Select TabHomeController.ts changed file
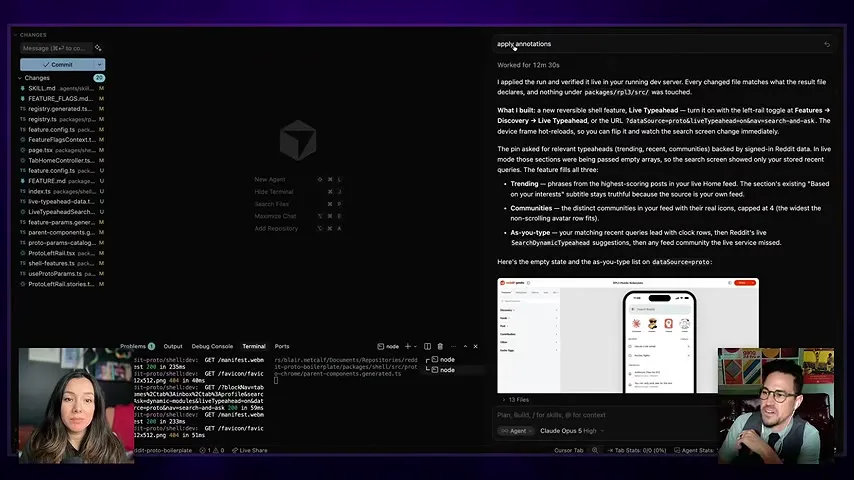This screenshot has height=480, width=854. (62, 160)
